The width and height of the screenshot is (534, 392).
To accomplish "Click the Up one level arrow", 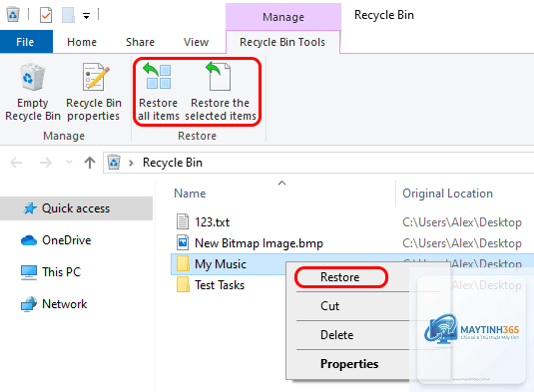I will [90, 163].
